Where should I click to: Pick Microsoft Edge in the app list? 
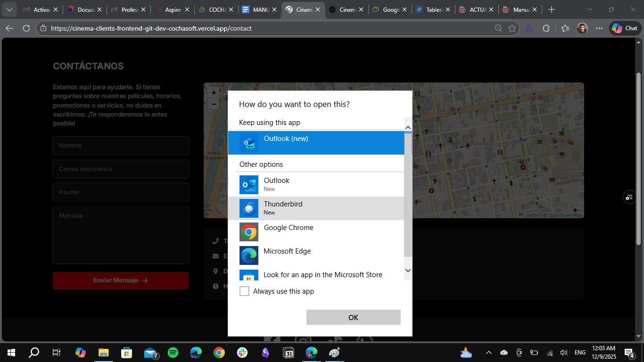[x=316, y=255]
